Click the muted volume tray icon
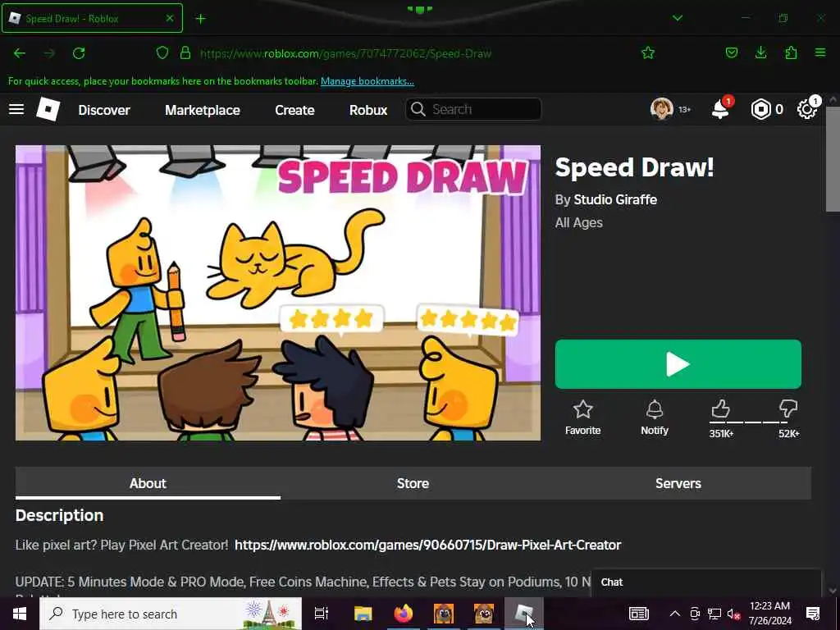 pyautogui.click(x=733, y=614)
